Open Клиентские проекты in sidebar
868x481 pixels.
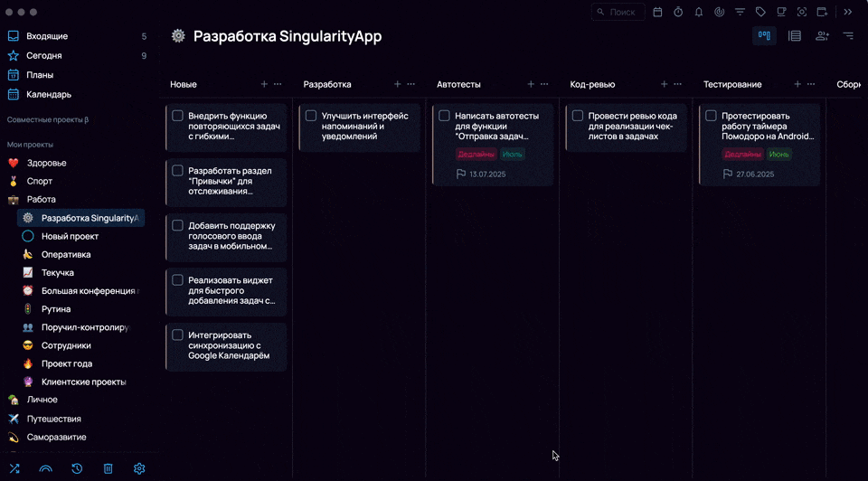click(x=82, y=382)
